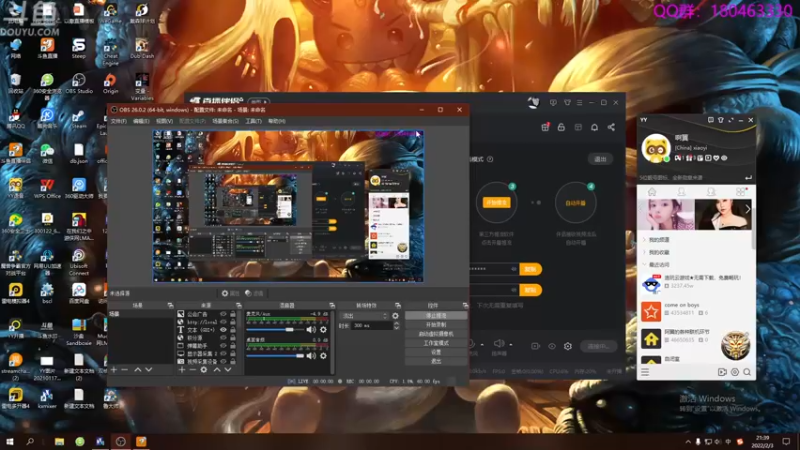Expand system tray hidden icons chevron
The height and width of the screenshot is (450, 800).
click(x=688, y=441)
